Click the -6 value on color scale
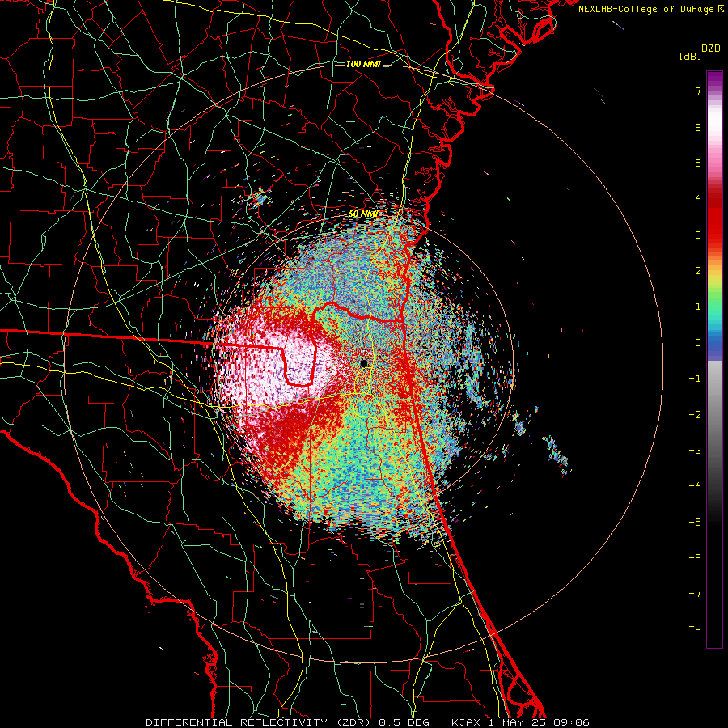 [x=695, y=558]
